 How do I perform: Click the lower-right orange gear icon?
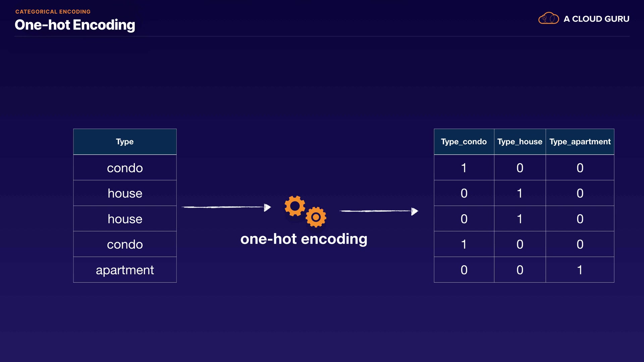316,217
